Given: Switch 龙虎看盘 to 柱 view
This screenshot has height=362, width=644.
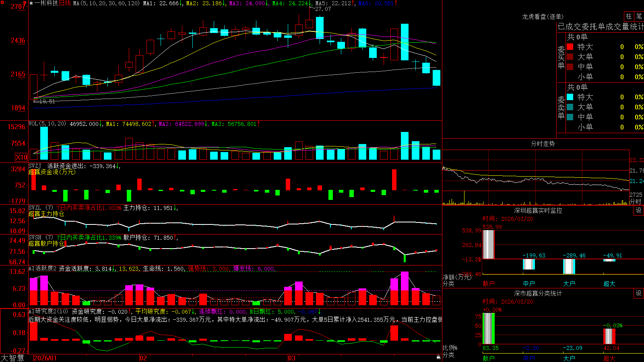Looking at the screenshot, I should click(x=629, y=16).
